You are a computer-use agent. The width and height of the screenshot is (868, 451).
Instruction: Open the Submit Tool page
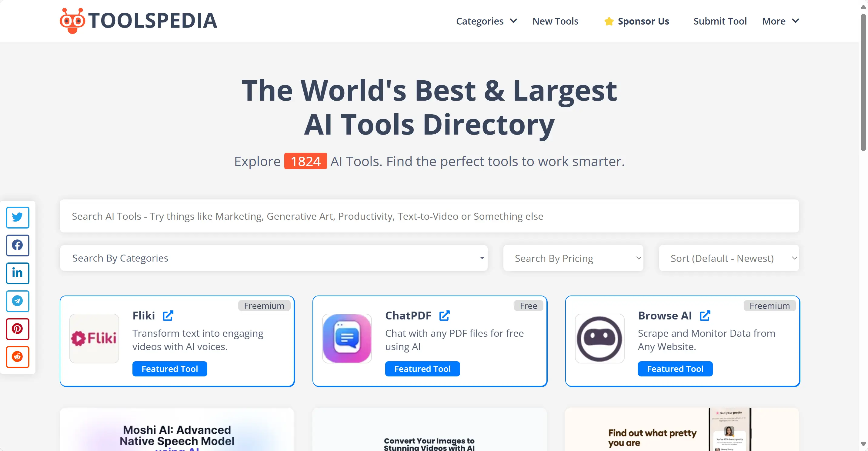tap(720, 21)
